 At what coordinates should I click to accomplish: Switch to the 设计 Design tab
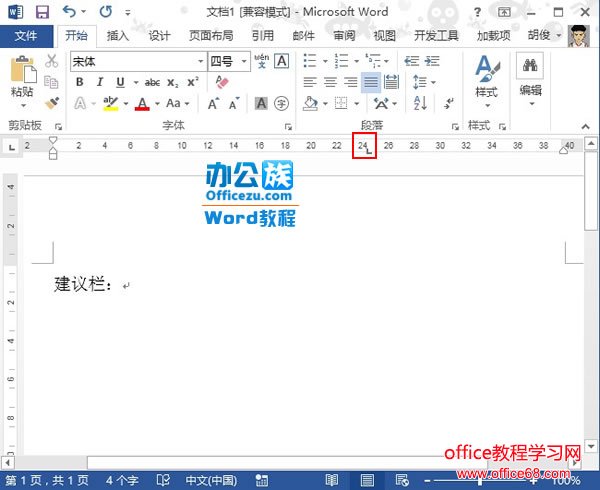point(159,36)
